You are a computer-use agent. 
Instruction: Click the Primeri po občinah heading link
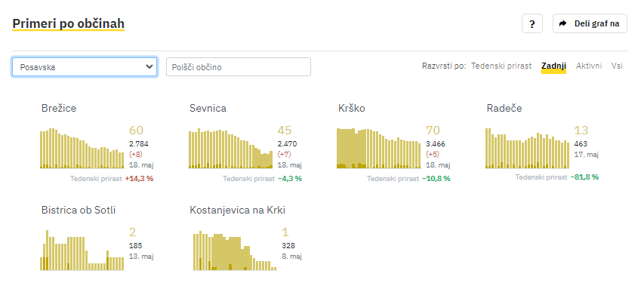click(x=68, y=24)
